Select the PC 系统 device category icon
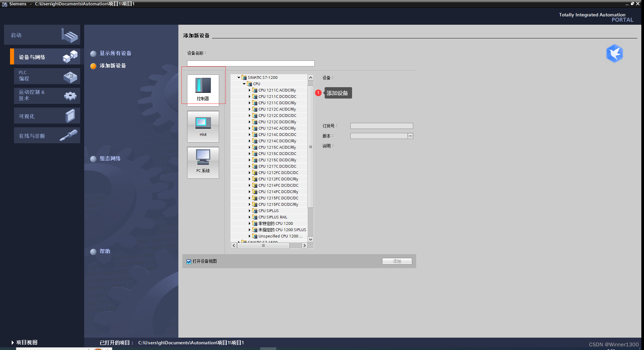This screenshot has width=644, height=350. tap(203, 163)
